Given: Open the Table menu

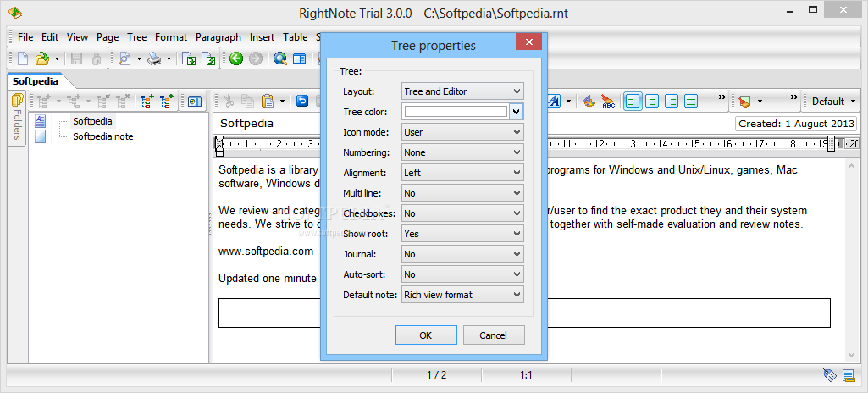Looking at the screenshot, I should [295, 37].
